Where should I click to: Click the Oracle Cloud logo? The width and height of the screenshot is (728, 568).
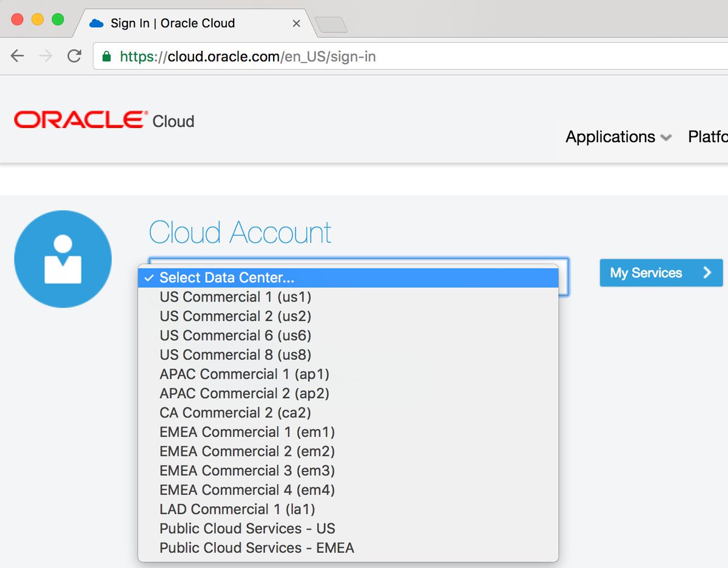(x=104, y=120)
